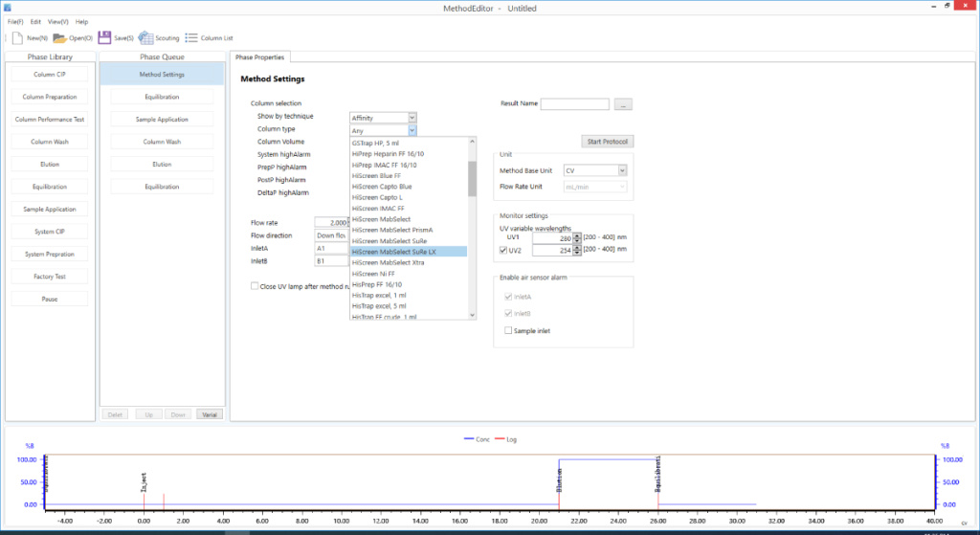This screenshot has width=980, height=535.
Task: Open the Column type dropdown
Action: point(412,130)
